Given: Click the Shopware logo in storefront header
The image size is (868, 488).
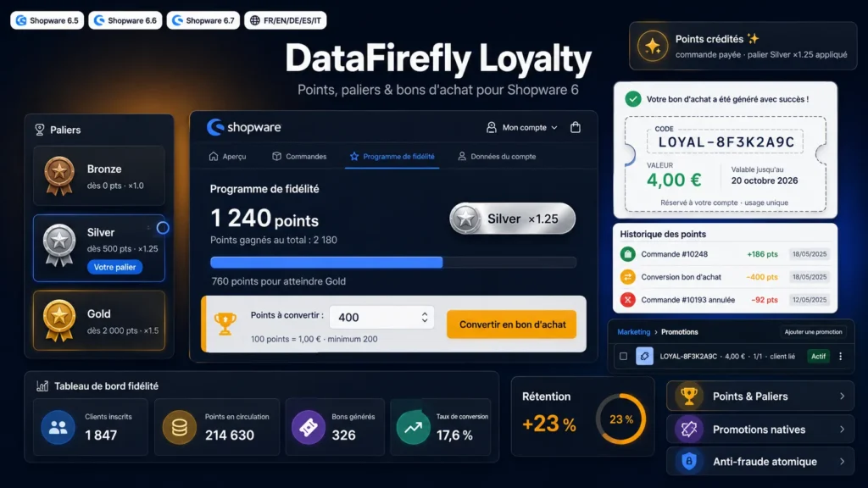Looking at the screenshot, I should tap(243, 127).
